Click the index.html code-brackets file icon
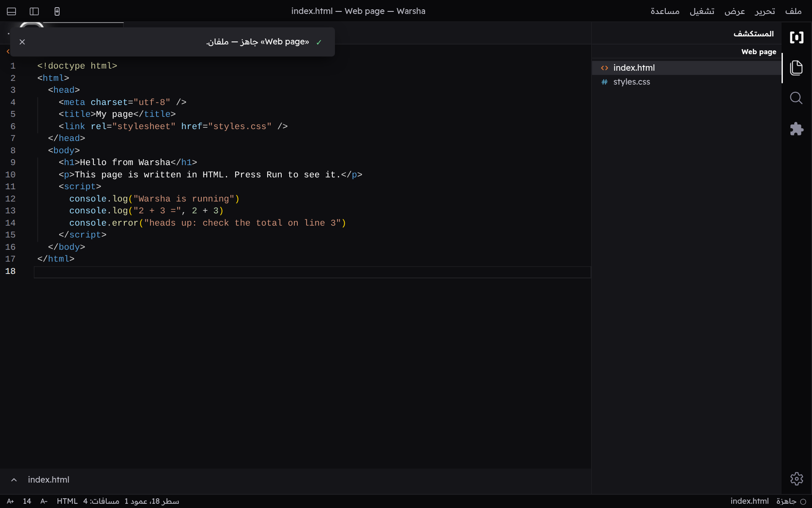Screen dimensions: 812x508 [604, 68]
